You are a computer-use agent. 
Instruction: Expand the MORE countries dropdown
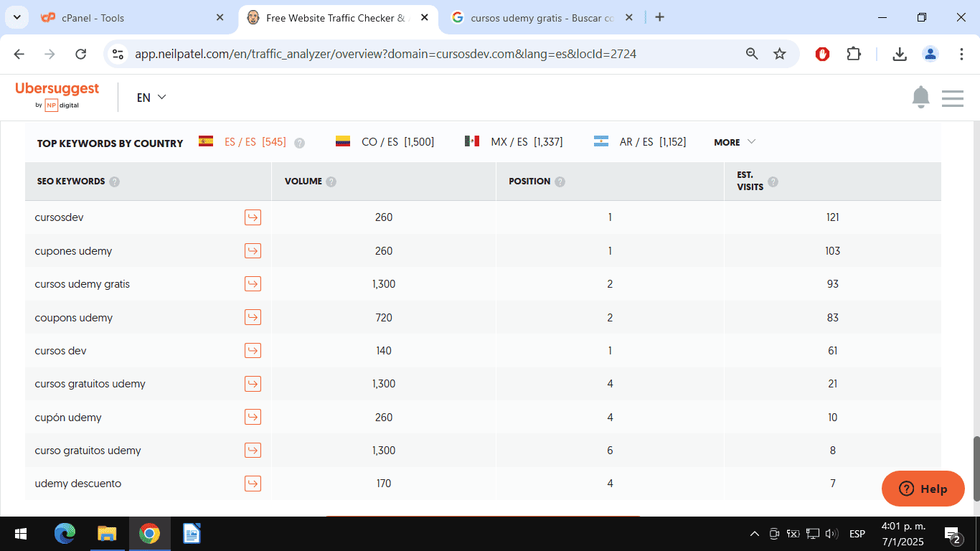pos(735,142)
